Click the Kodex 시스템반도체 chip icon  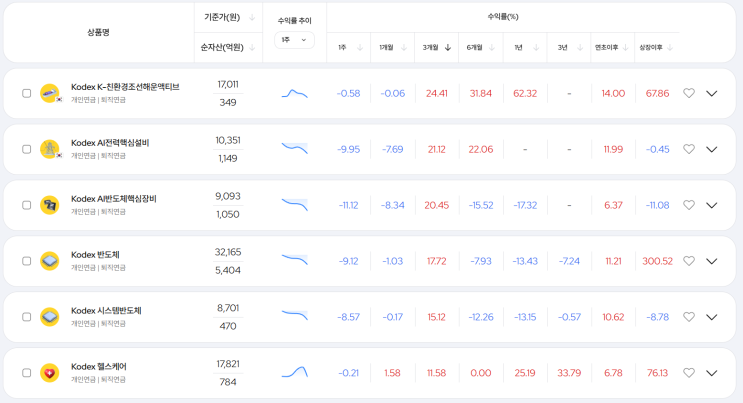tap(50, 317)
